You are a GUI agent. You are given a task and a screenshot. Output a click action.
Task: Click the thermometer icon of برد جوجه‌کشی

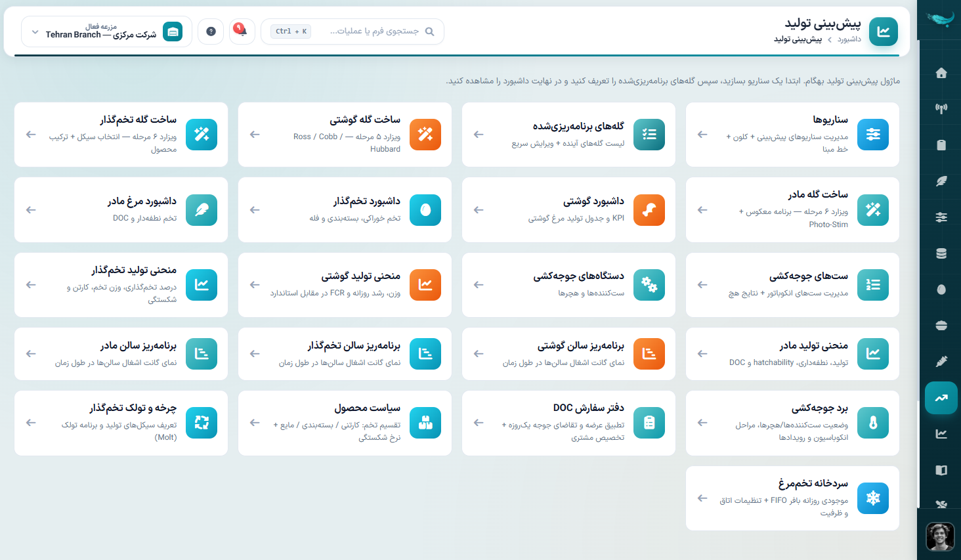[x=873, y=423]
